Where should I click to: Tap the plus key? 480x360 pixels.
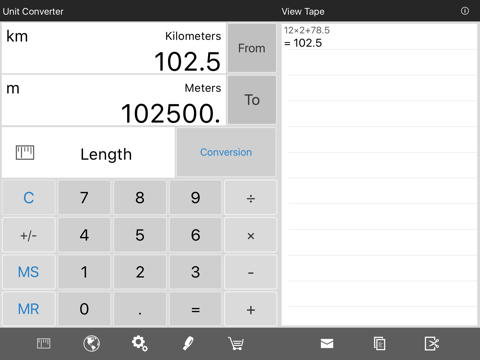pos(251,309)
